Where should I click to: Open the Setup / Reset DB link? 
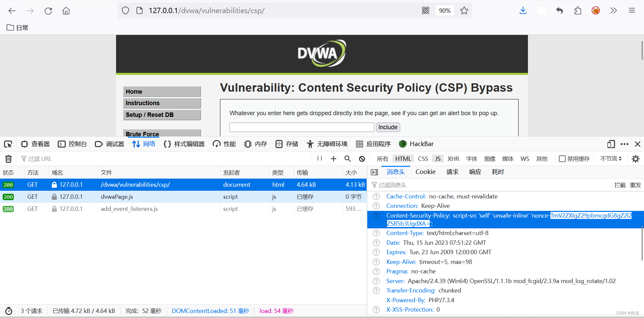[162, 115]
